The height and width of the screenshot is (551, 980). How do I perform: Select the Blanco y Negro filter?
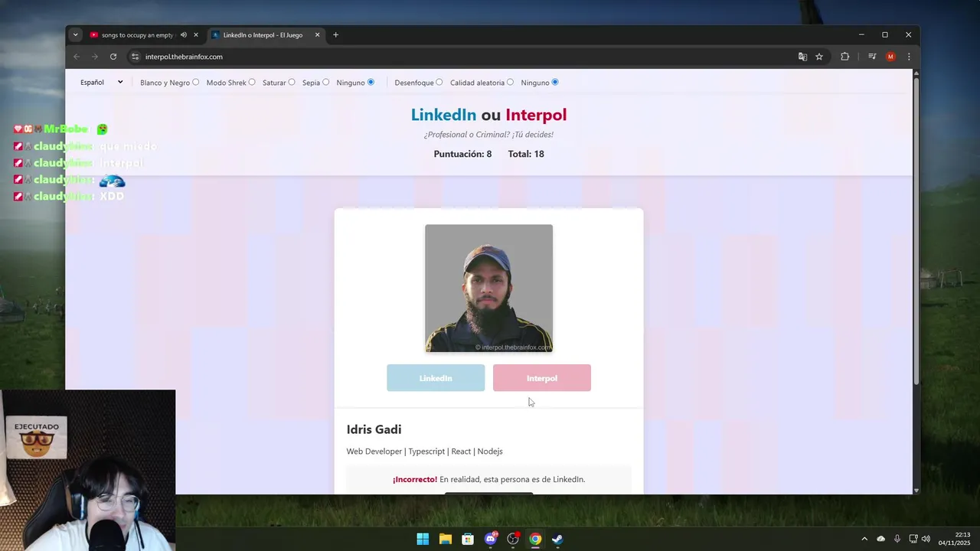click(x=196, y=82)
